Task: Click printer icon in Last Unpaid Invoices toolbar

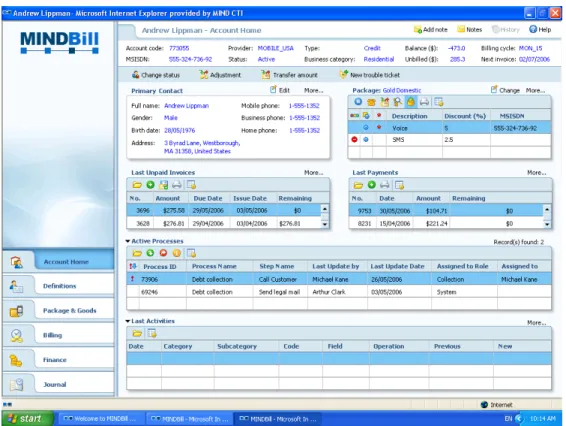Action: (x=177, y=185)
